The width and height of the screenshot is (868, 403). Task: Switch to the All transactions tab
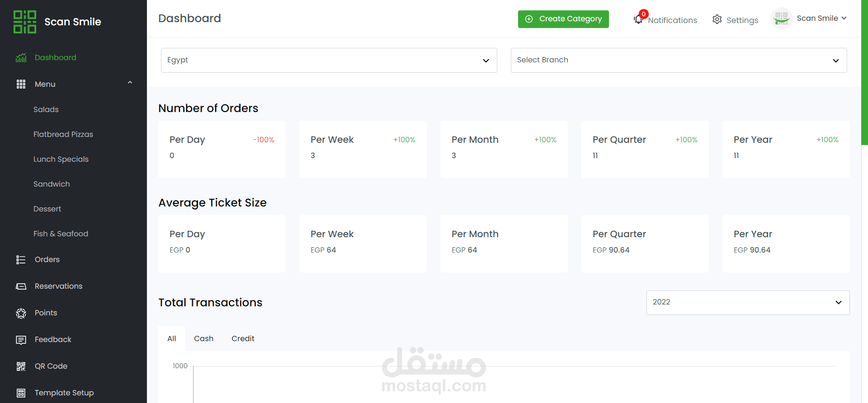(171, 338)
